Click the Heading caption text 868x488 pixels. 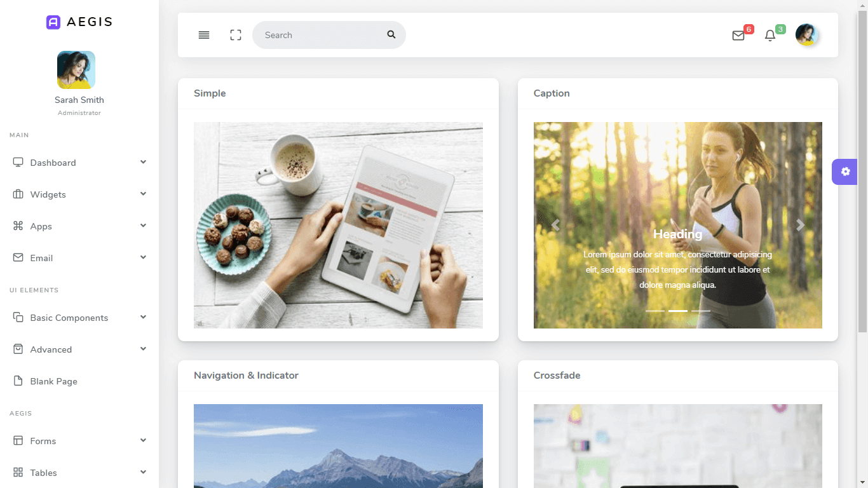point(678,234)
